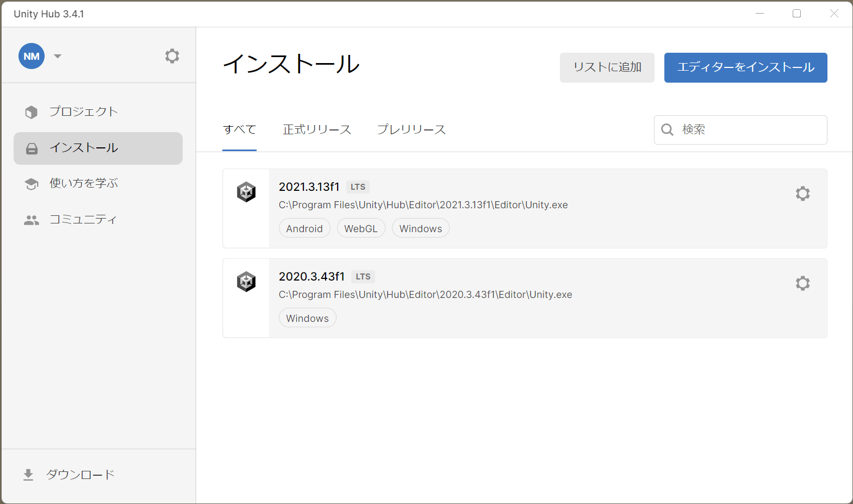
Task: Click the search magnifier icon
Action: point(667,129)
